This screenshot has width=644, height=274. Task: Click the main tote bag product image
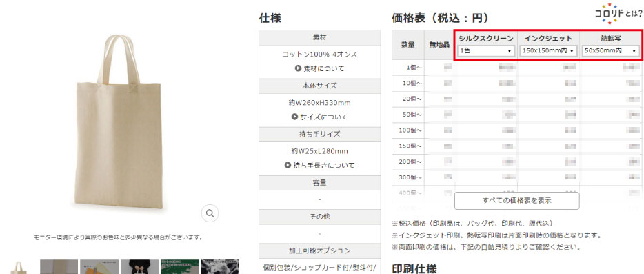click(x=119, y=121)
